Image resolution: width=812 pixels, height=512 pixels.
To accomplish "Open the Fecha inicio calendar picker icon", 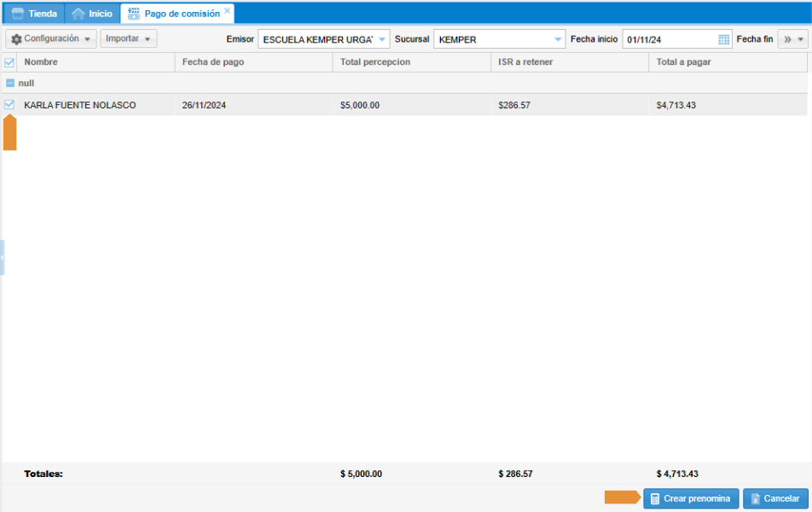I will click(724, 39).
